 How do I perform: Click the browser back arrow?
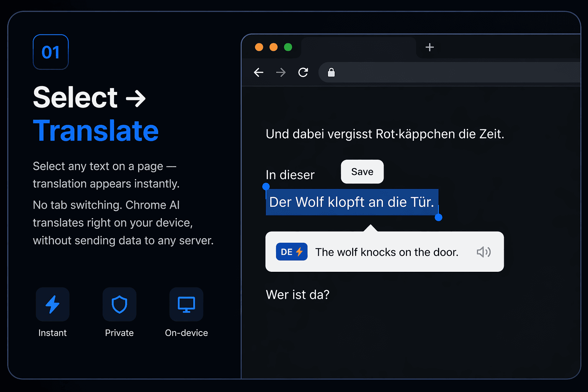point(259,72)
